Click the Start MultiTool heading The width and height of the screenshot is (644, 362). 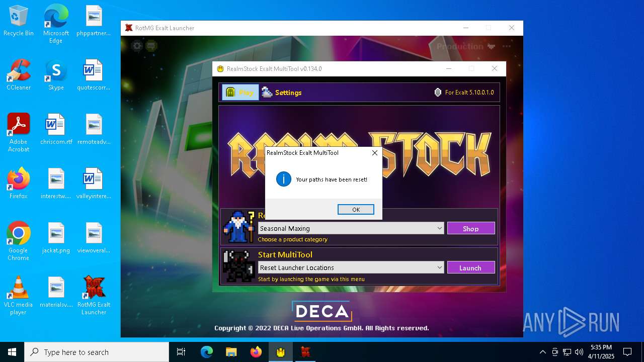285,255
